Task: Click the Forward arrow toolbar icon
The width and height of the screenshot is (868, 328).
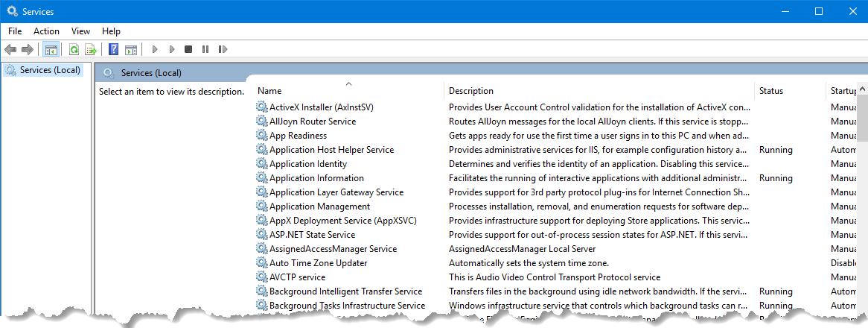Action: point(27,50)
